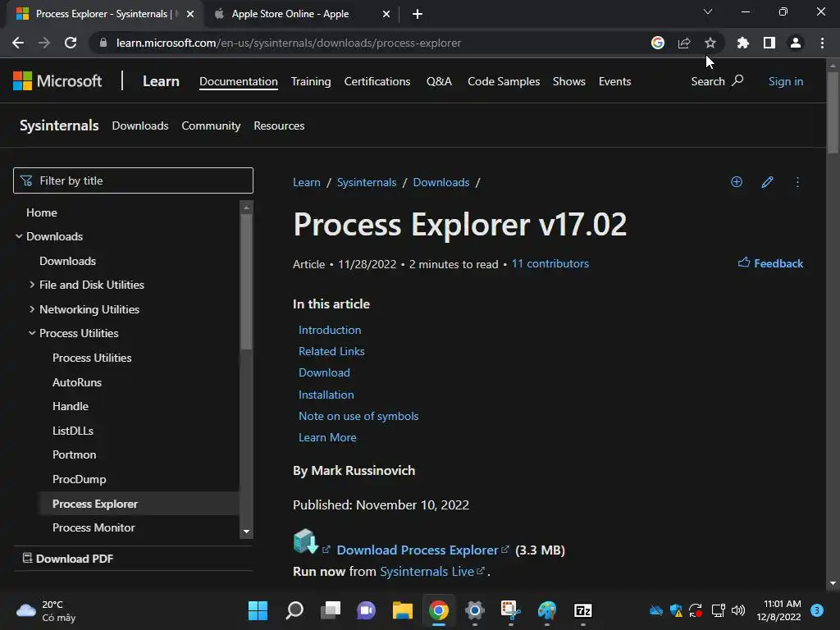Screen dimensions: 840x630
Task: Collapse the Downloads tree section
Action: [x=19, y=236]
